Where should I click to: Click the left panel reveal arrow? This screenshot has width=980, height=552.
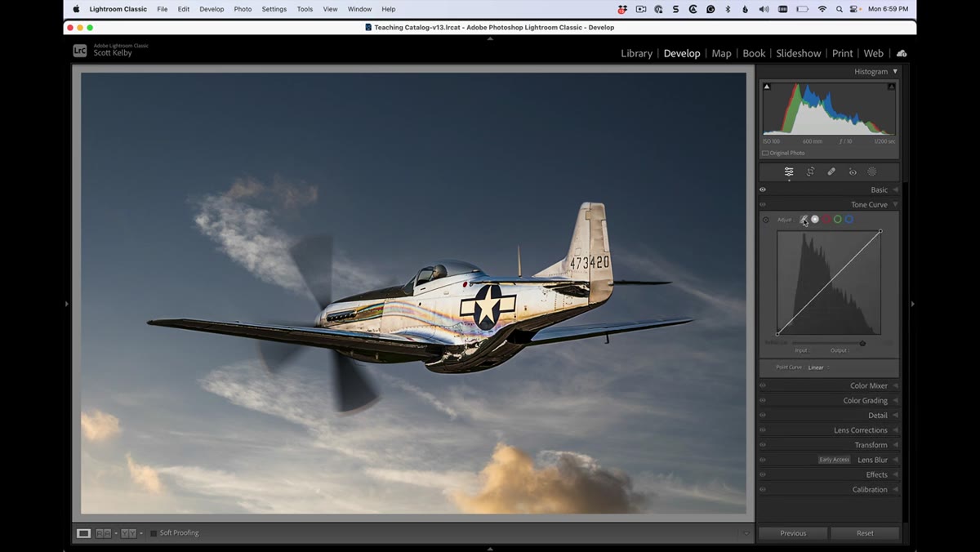pyautogui.click(x=67, y=304)
